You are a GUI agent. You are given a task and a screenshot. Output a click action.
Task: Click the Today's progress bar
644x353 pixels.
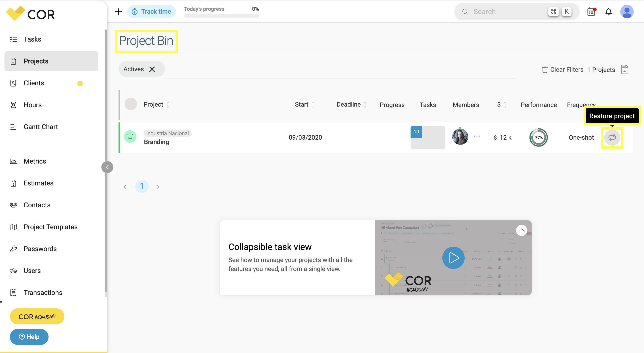[x=221, y=16]
